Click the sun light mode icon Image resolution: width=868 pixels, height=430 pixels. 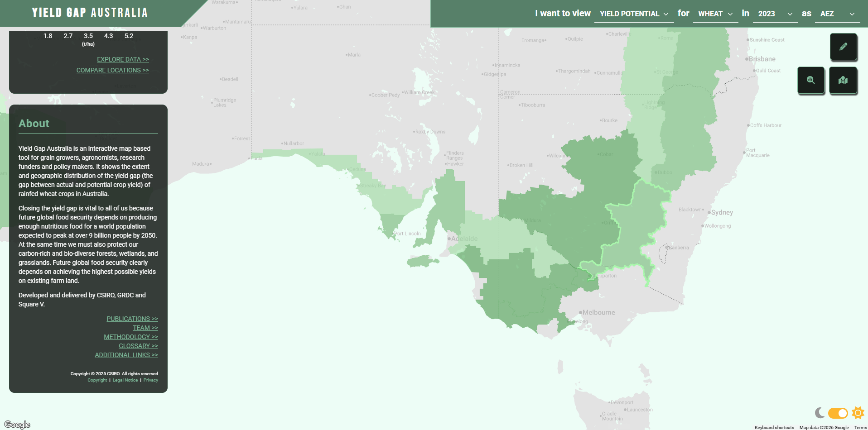[x=858, y=413]
